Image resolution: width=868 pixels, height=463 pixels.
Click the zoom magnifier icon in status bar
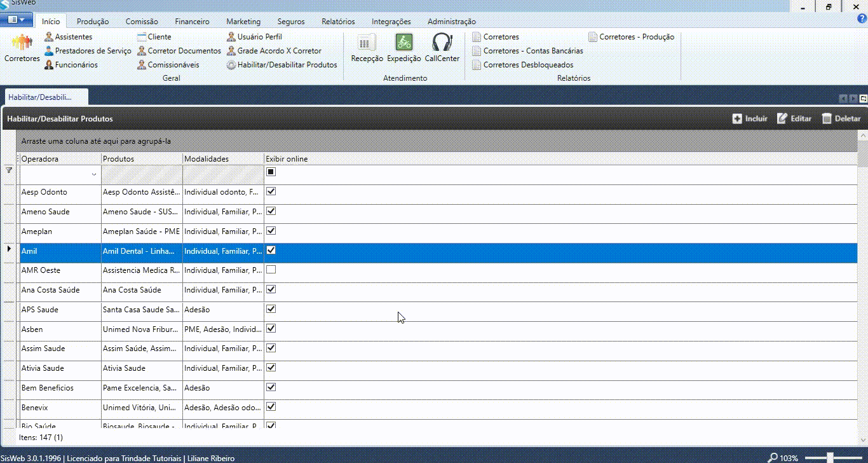(x=773, y=457)
